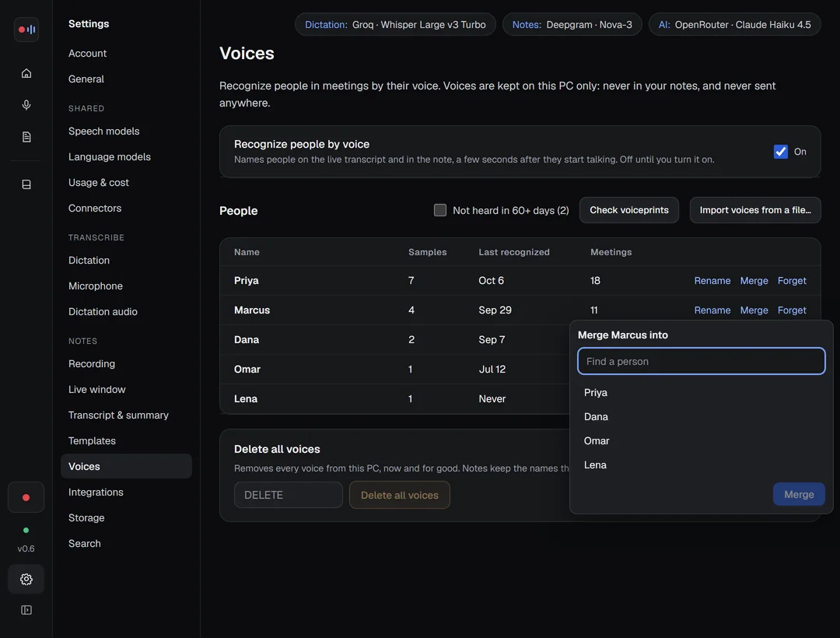The image size is (840, 638).
Task: Open Live window settings
Action: [97, 390]
